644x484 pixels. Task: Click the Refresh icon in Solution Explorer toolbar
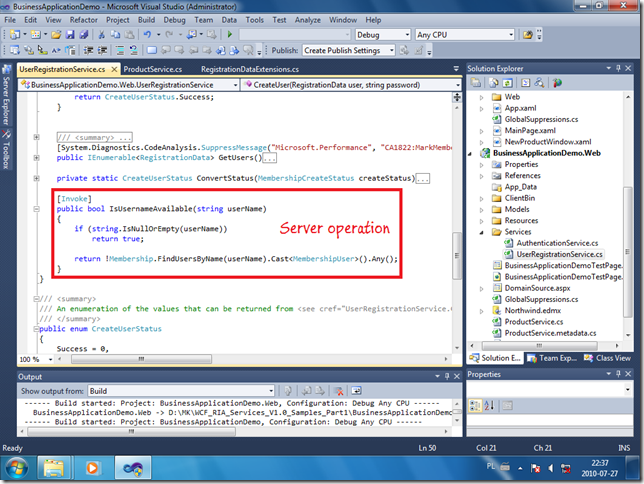tap(508, 83)
